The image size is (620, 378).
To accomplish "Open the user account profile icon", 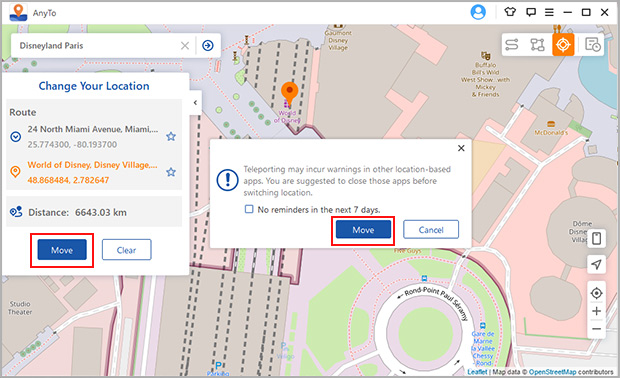I will click(x=478, y=12).
